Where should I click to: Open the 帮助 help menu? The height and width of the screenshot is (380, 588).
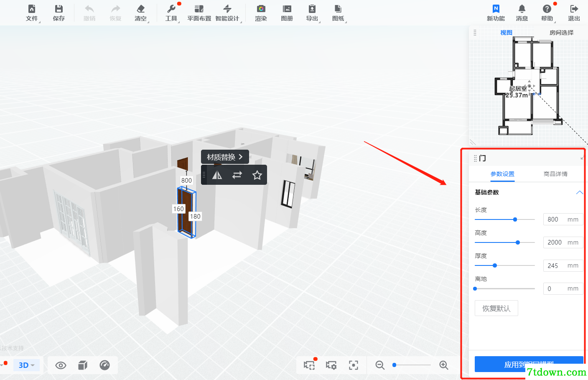(x=547, y=13)
